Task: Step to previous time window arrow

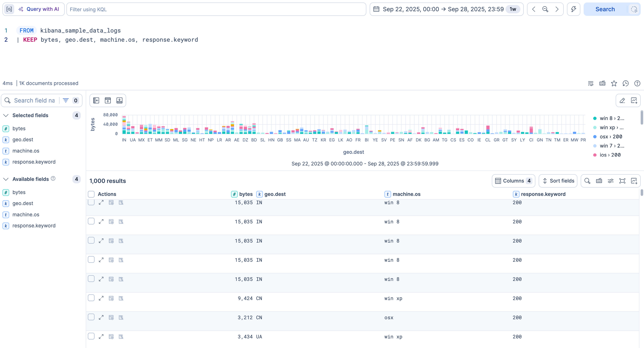Action: pos(534,9)
